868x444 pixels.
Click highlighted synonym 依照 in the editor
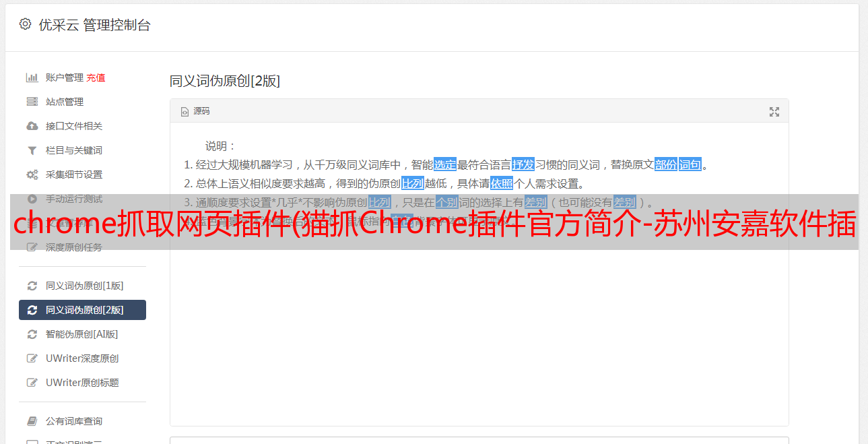tap(502, 183)
